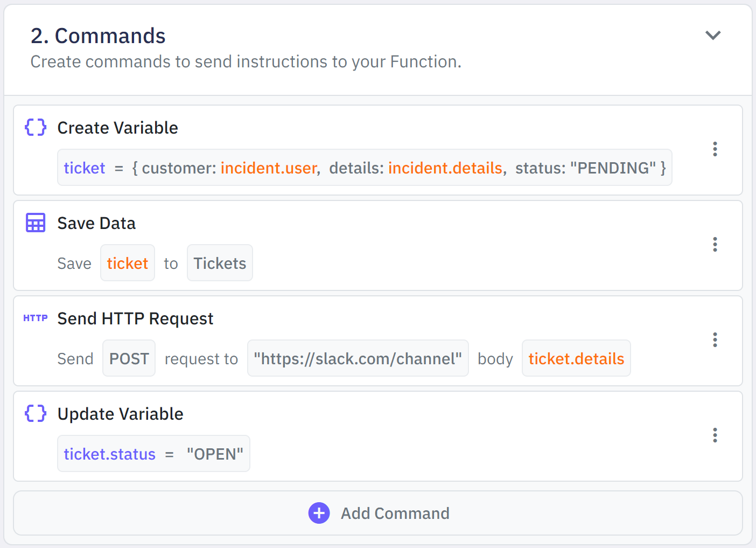Click the 2. Commands section heading
Image resolution: width=756 pixels, height=548 pixels.
(x=98, y=36)
